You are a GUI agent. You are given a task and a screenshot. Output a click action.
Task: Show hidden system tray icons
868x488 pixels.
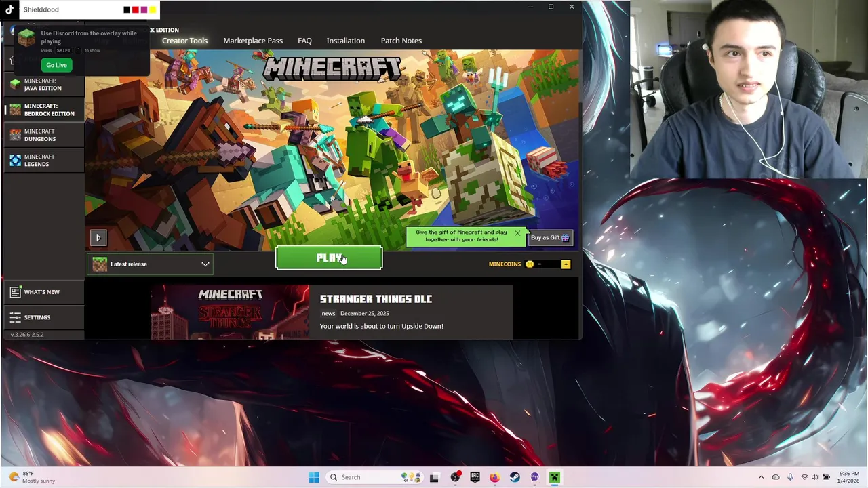click(x=761, y=477)
